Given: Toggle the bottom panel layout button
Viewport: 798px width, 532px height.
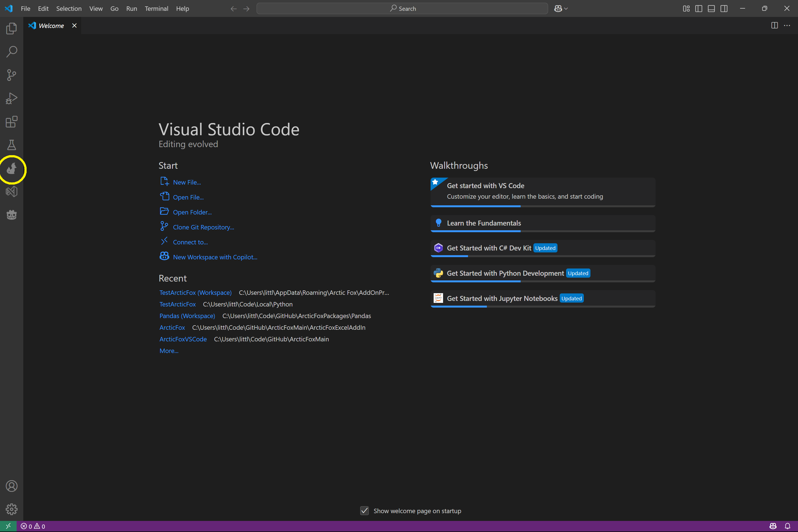Looking at the screenshot, I should coord(711,9).
